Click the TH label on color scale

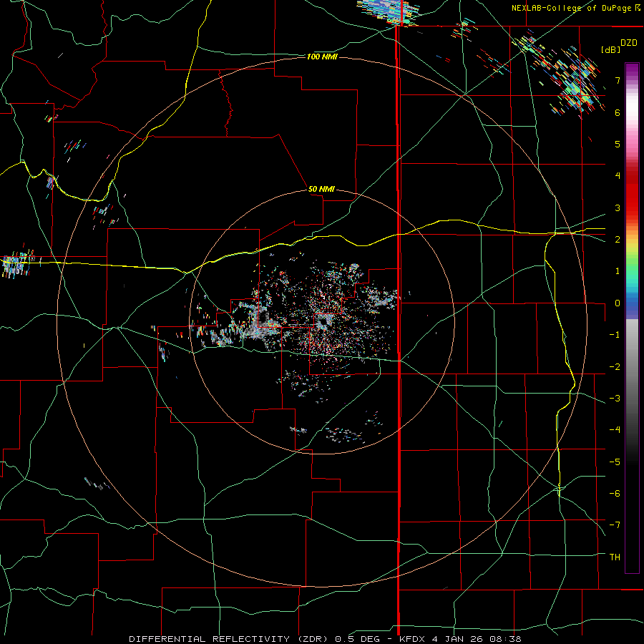tap(615, 557)
